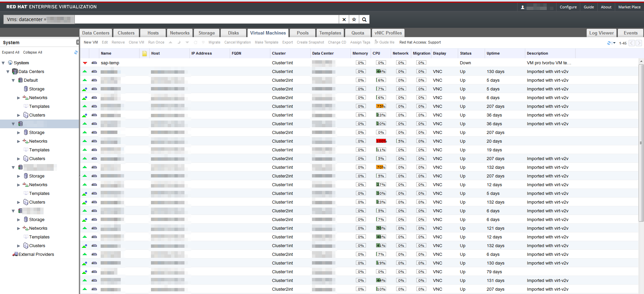Open the Configure link in header

click(568, 7)
